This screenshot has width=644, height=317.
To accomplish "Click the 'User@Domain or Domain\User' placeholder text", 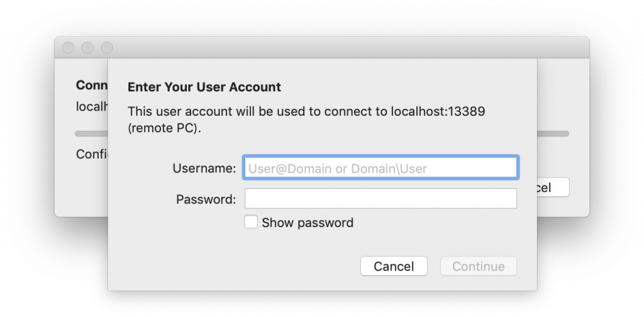I will point(338,169).
